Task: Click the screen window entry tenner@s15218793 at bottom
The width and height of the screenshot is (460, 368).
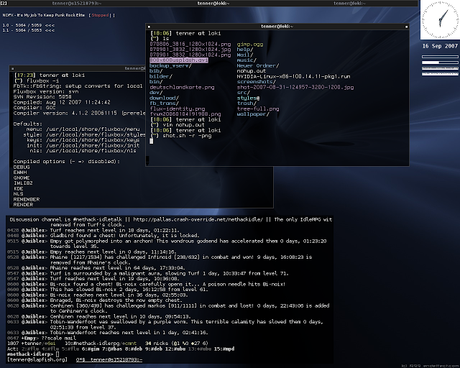Action: pyautogui.click(x=109, y=360)
